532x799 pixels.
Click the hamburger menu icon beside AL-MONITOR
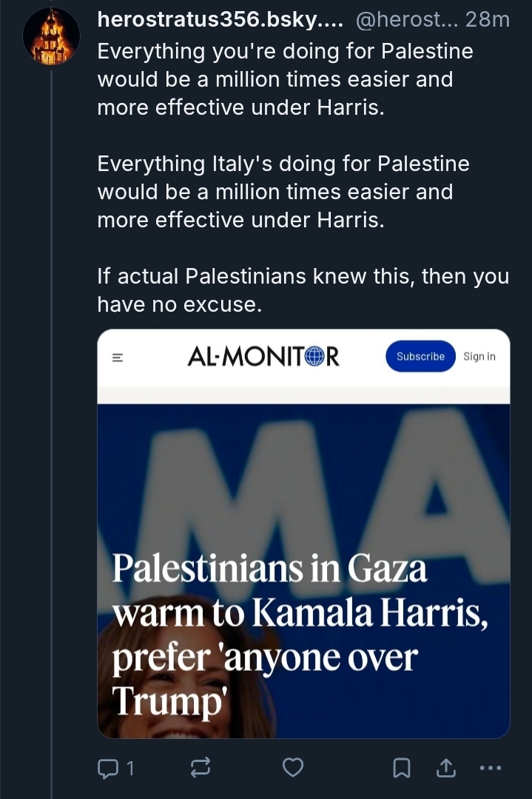point(117,357)
